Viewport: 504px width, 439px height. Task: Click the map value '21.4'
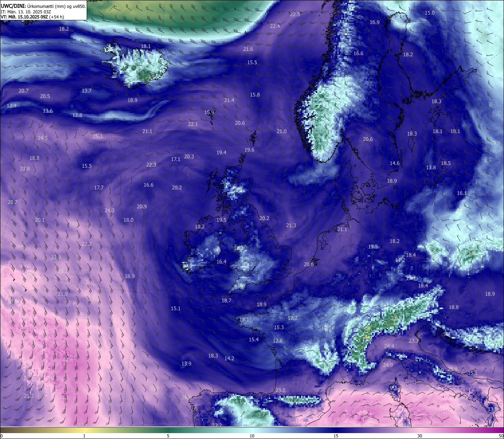229,100
